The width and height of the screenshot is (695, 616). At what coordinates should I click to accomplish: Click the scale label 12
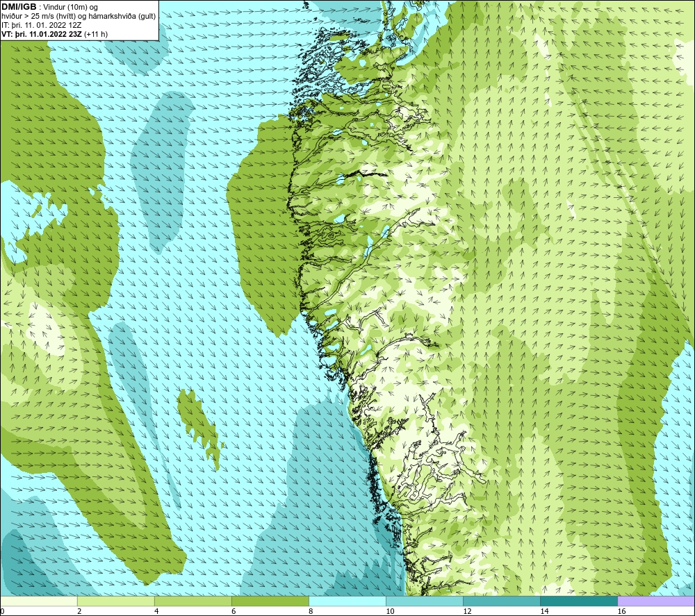coord(467,612)
